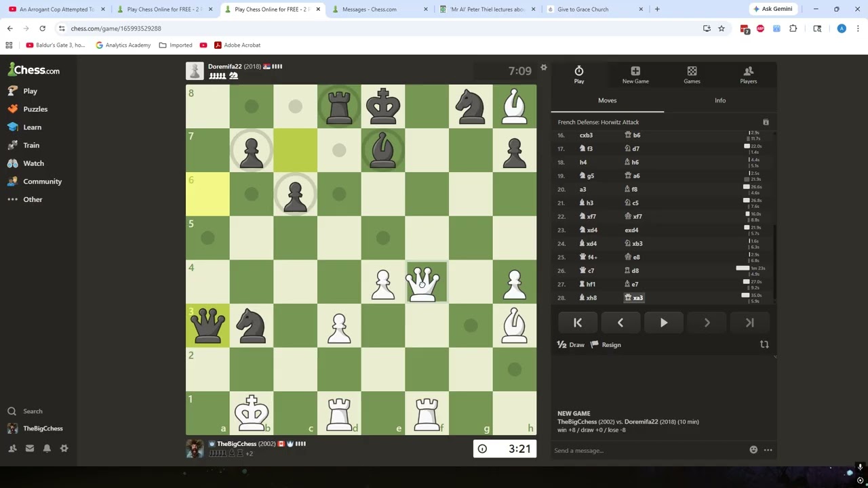This screenshot has height=488, width=868.
Task: Open the ABP extension icon
Action: (760, 28)
